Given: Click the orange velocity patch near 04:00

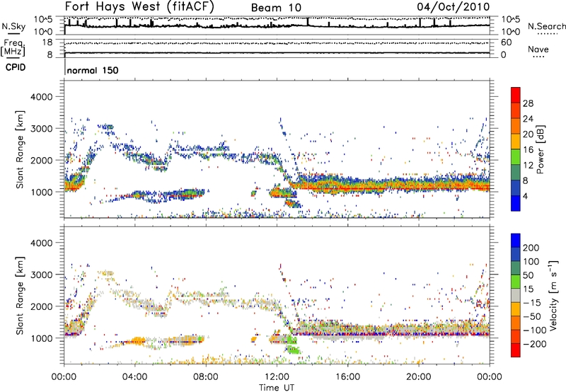Looking at the screenshot, I should [138, 340].
